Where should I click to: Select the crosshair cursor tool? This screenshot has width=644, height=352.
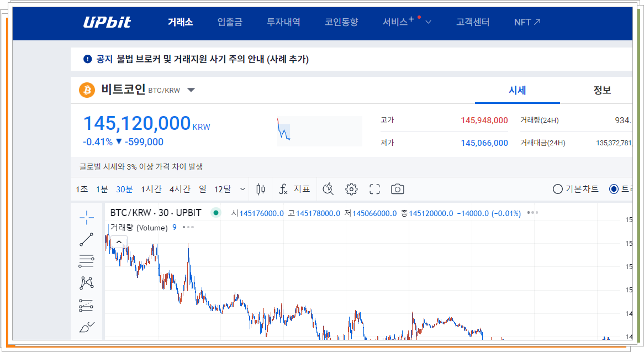pyautogui.click(x=86, y=218)
